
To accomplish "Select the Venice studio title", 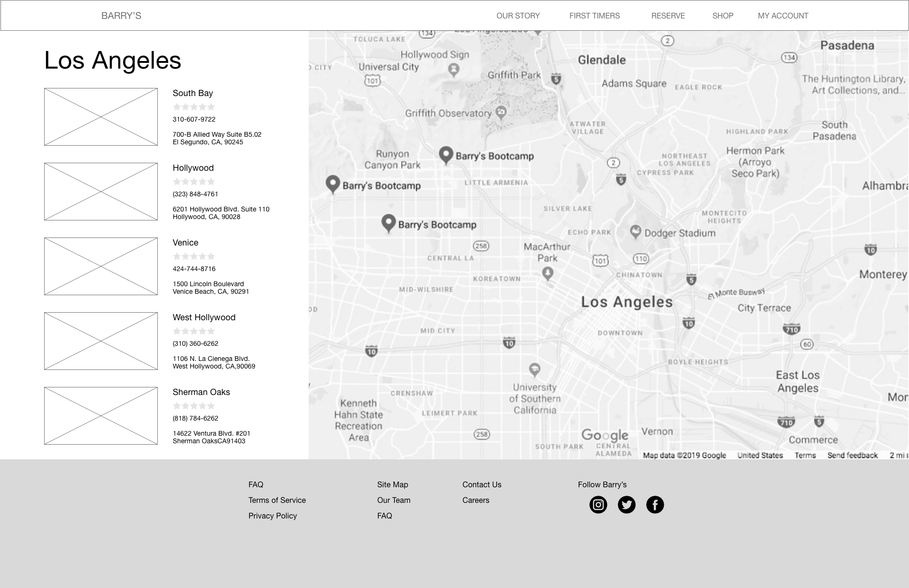I will [x=185, y=243].
